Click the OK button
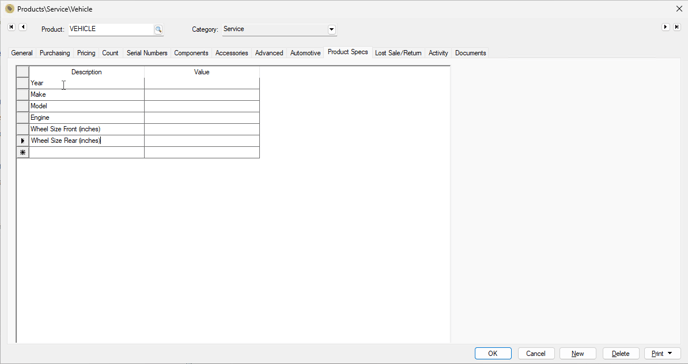Image resolution: width=688 pixels, height=364 pixels. pos(493,353)
